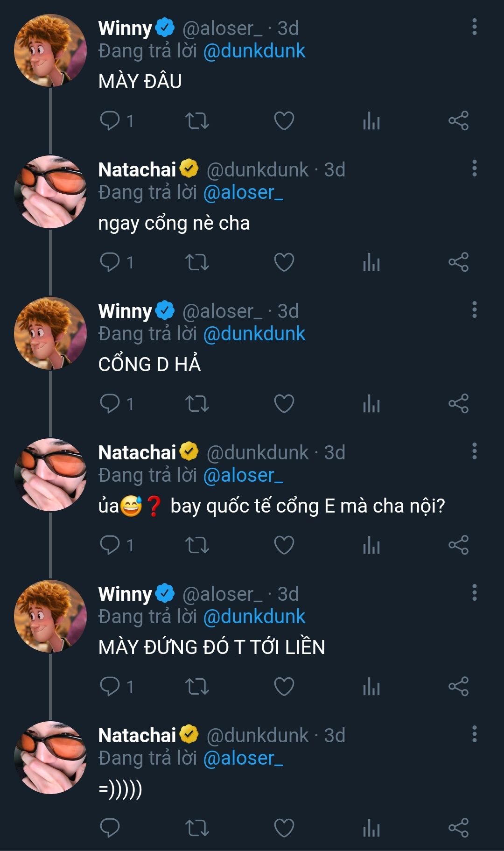Share the "=)))))" tweet
This screenshot has width=504, height=851.
458,828
